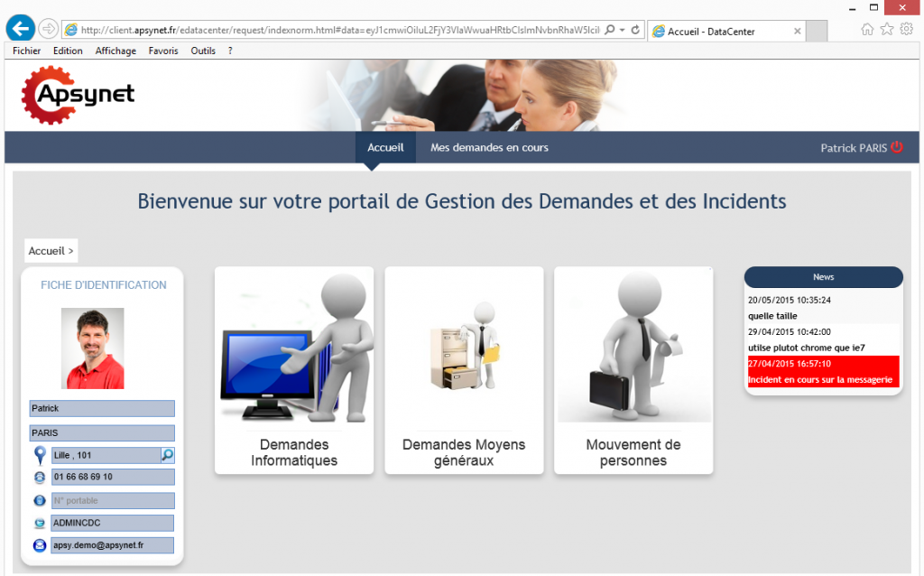This screenshot has width=924, height=576.
Task: Click the browser refresh icon
Action: point(635,30)
